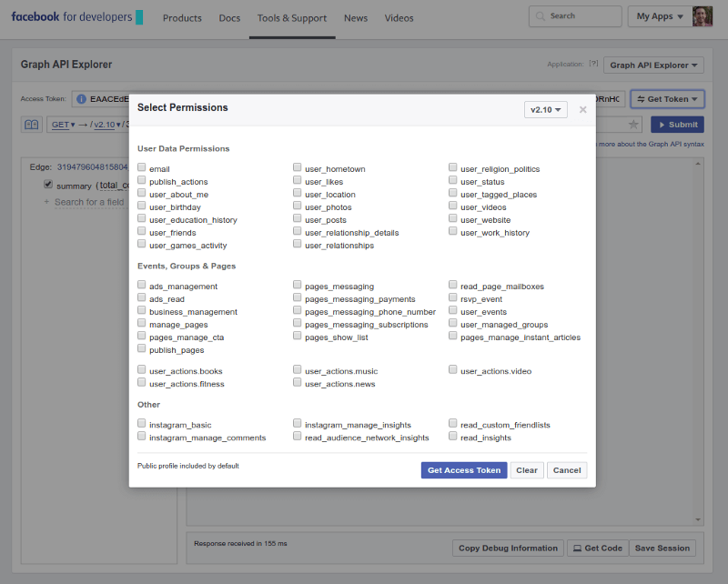Go to the News section
This screenshot has height=584, width=728.
356,18
